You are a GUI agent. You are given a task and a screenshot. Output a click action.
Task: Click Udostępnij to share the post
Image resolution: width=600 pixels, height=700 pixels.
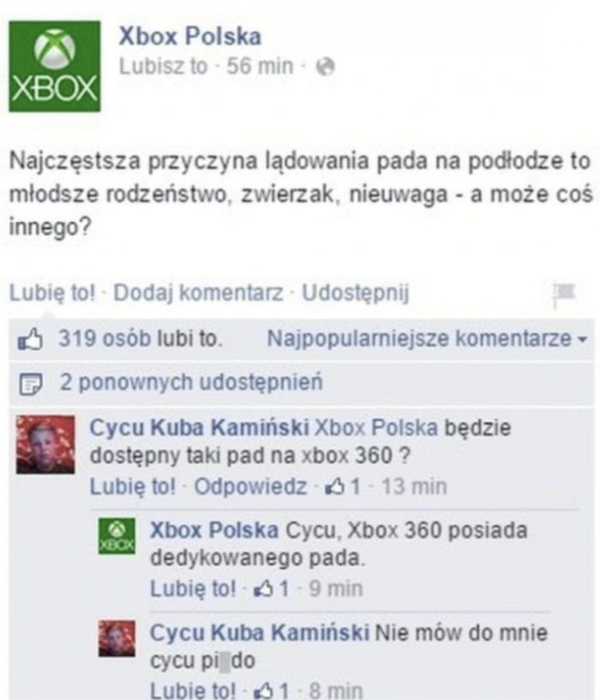356,293
